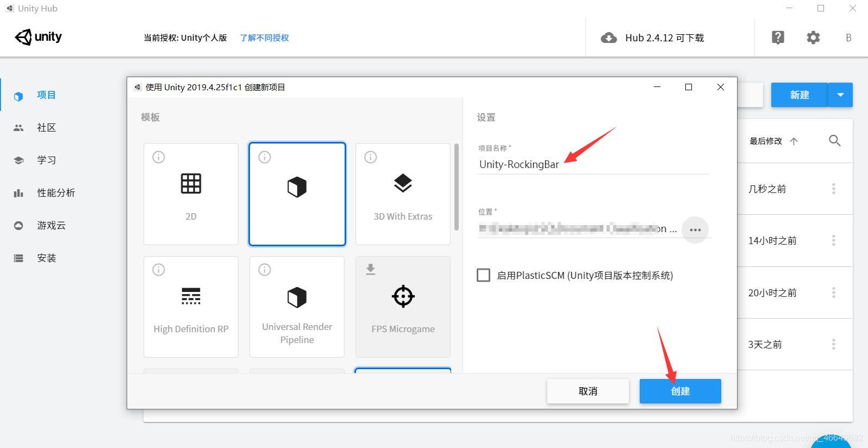Select the 3D With Extras template

click(x=403, y=194)
